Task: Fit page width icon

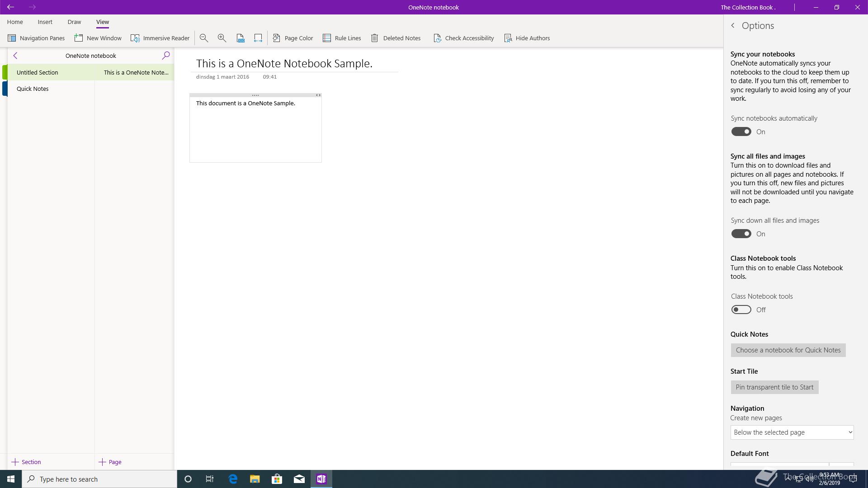Action: [258, 38]
